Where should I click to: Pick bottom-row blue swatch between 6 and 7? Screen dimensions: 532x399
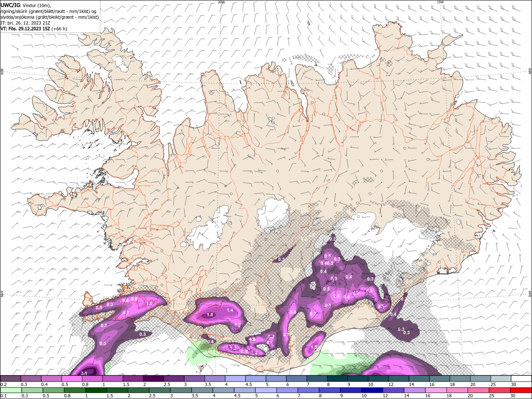tap(287, 390)
